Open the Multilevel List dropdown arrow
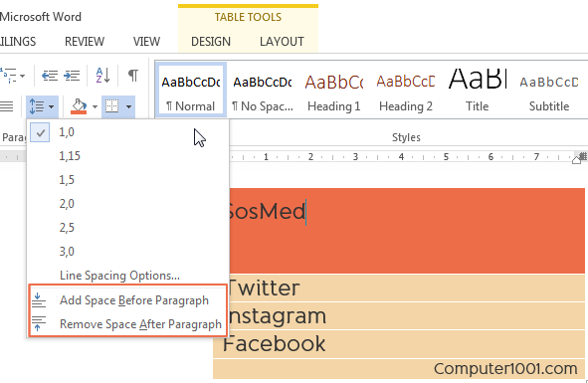This screenshot has height=383, width=588. coord(22,76)
